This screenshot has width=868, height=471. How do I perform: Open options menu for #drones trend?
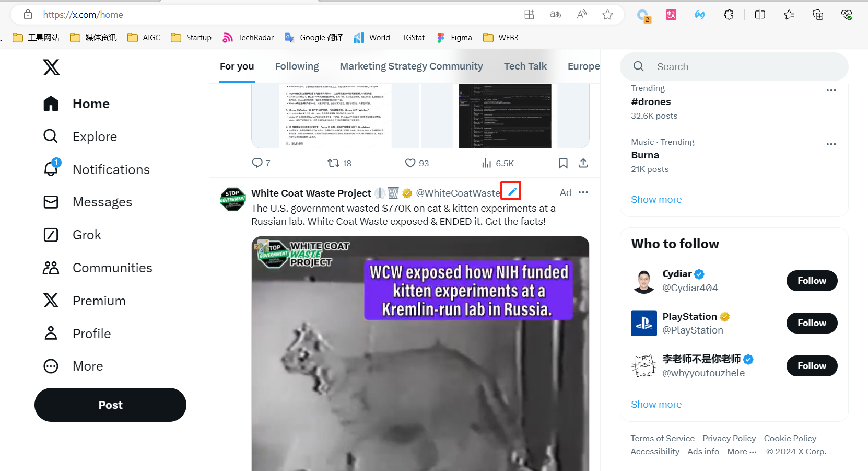point(831,90)
